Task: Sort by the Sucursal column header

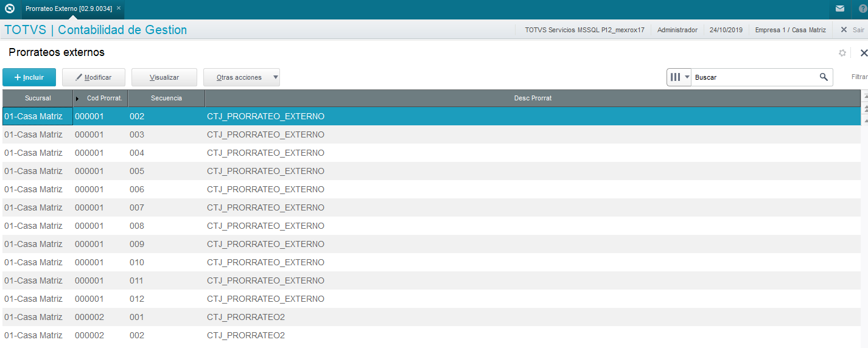Action: [x=38, y=98]
